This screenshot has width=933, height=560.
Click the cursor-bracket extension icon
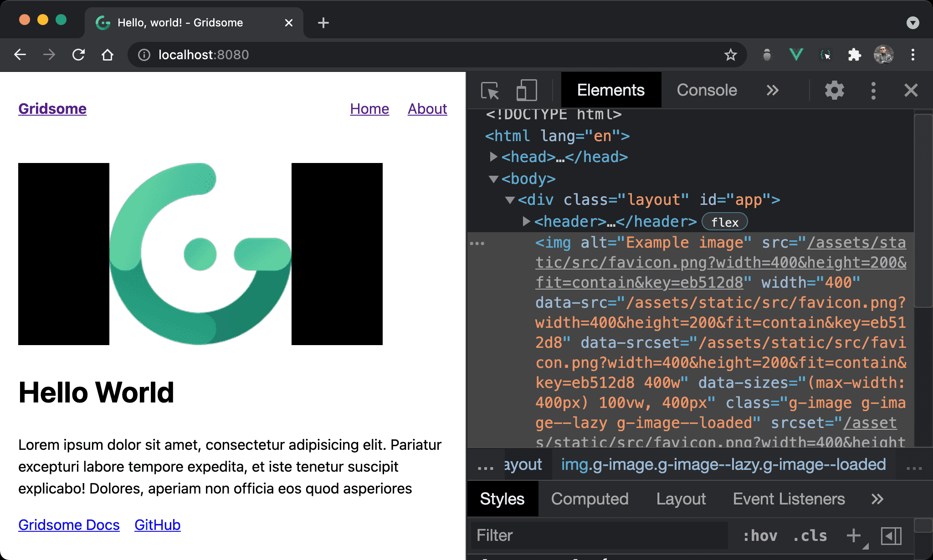[x=825, y=55]
